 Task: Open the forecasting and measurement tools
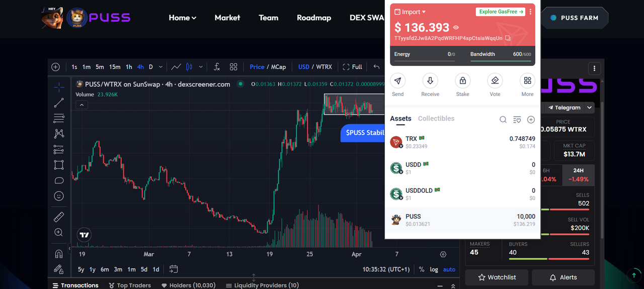(59, 149)
